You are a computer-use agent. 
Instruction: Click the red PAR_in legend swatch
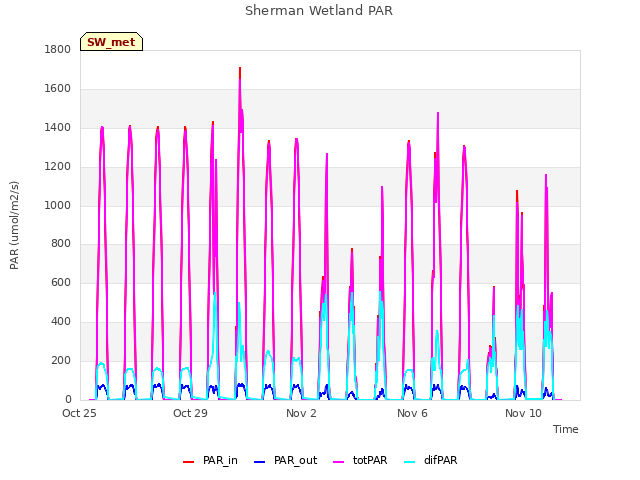pos(188,462)
